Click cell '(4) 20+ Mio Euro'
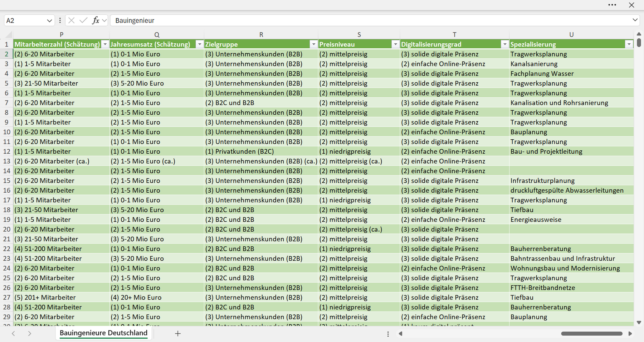644x342 pixels. 157,297
